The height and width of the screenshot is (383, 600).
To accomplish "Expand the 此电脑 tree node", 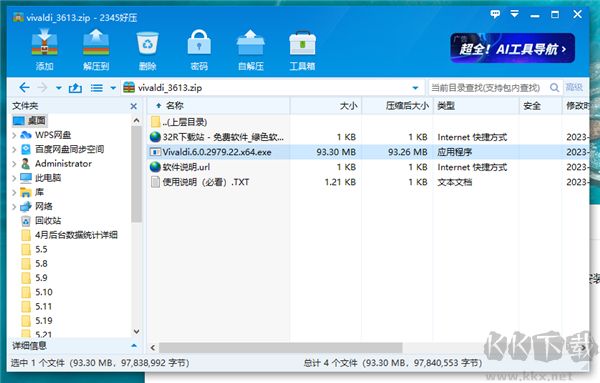I will pyautogui.click(x=14, y=178).
